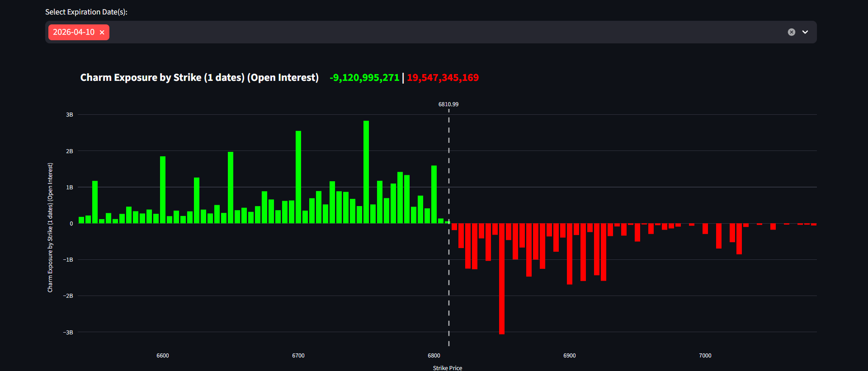Click the 7000 x-axis tick label
The width and height of the screenshot is (868, 371).
[x=705, y=356]
